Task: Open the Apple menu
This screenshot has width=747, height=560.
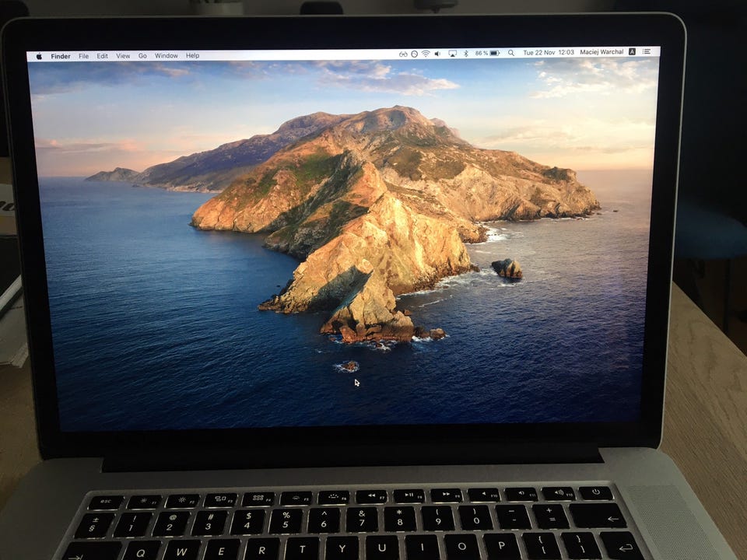Action: (x=39, y=56)
